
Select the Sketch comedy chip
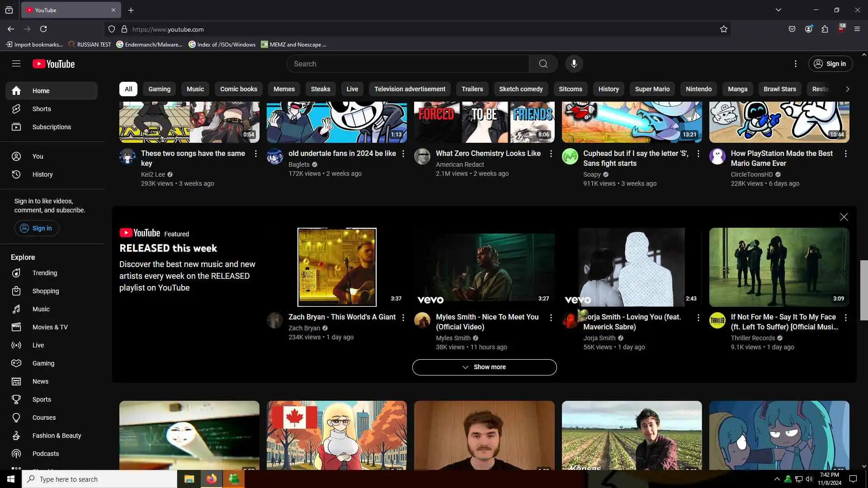pyautogui.click(x=521, y=89)
